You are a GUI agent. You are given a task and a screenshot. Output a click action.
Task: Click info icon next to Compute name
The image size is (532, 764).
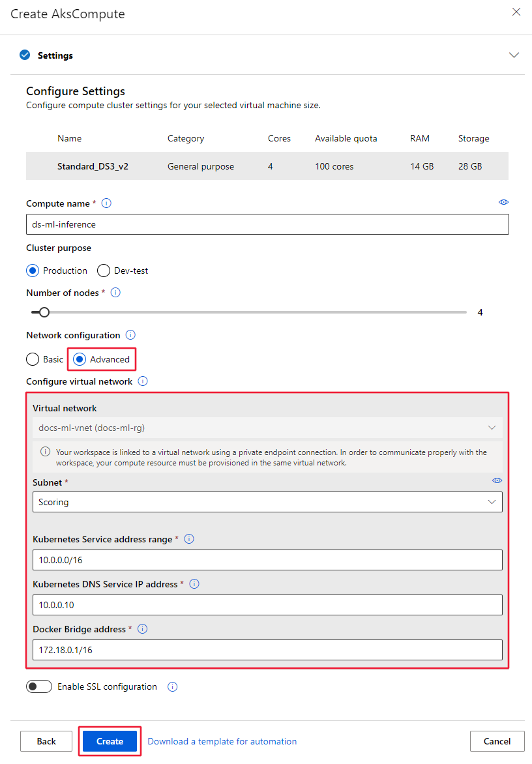point(107,203)
